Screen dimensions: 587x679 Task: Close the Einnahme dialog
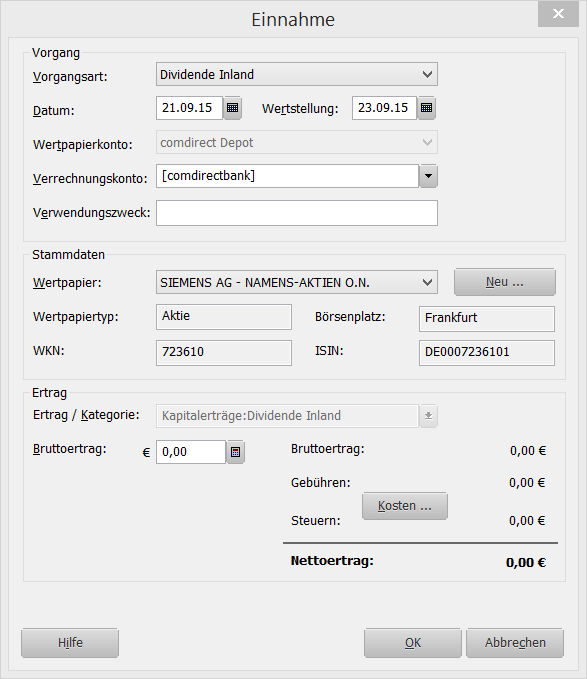558,14
